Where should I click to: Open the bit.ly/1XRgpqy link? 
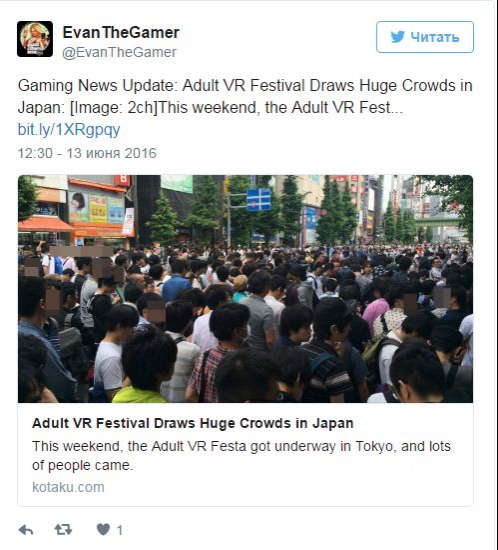pyautogui.click(x=69, y=129)
